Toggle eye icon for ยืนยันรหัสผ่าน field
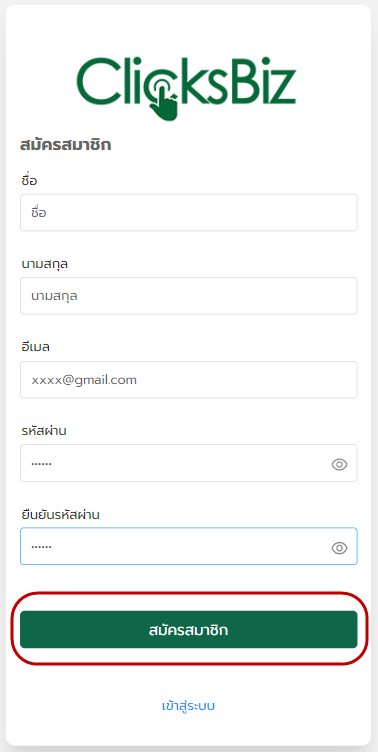 click(x=339, y=548)
